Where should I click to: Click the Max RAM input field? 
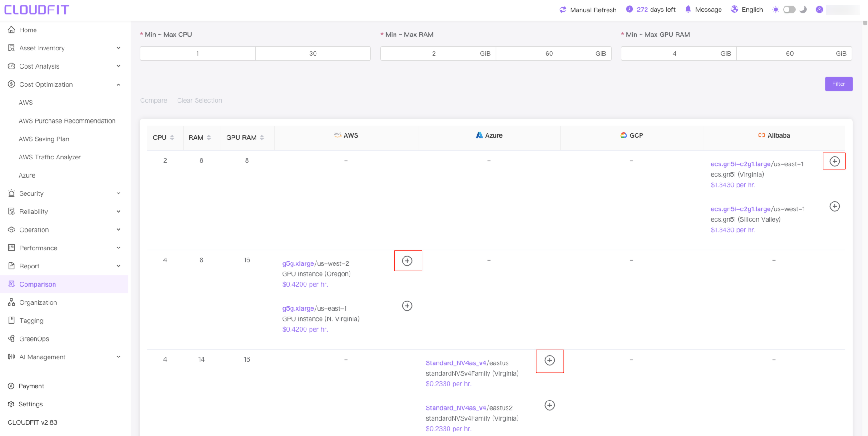[x=553, y=54]
